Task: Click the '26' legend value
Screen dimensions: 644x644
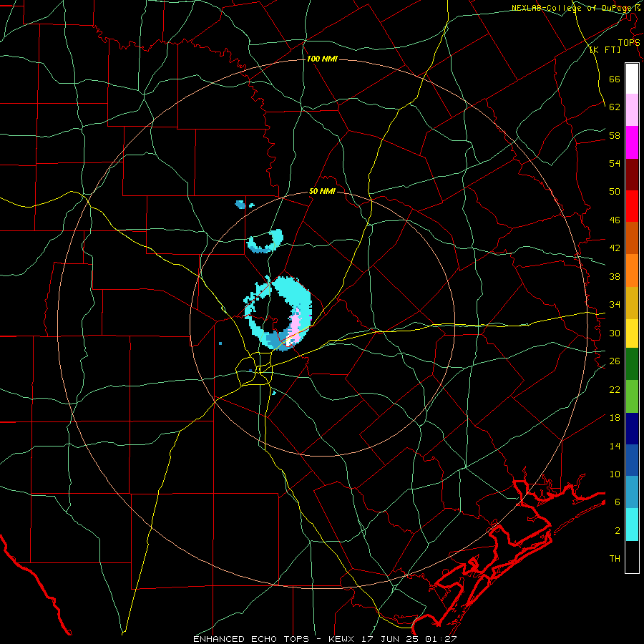Action: 615,361
